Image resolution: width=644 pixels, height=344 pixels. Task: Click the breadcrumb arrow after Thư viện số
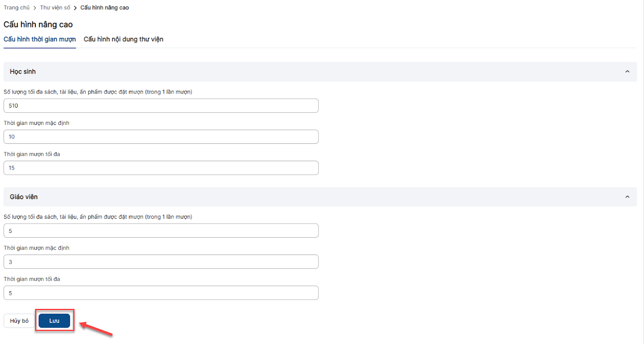(75, 8)
